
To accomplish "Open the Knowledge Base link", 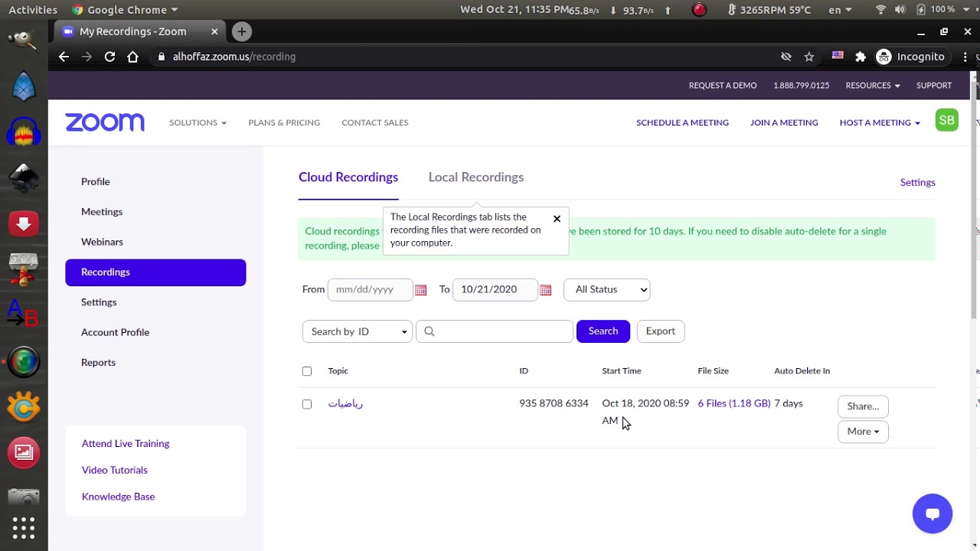I will [118, 497].
